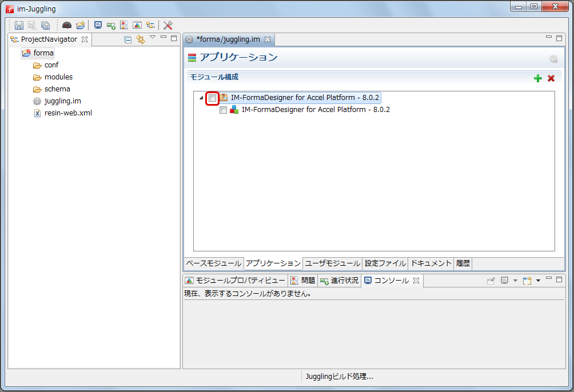Screen dimensions: 574x392
Task: Select resin-web.xml file in navigator
Action: [x=62, y=113]
